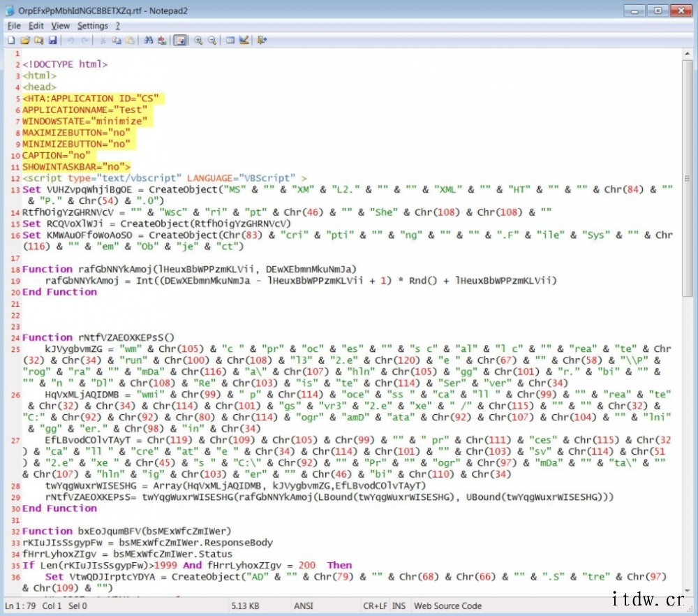Click the SHOWINTASKBAR="no"> line
698x616 pixels.
(x=76, y=167)
